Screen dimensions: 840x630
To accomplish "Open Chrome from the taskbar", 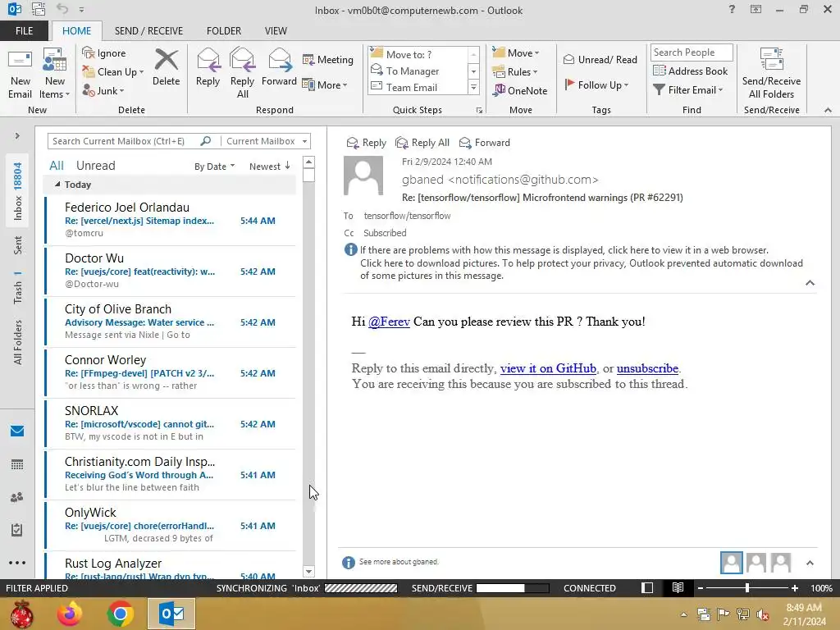I will [x=120, y=614].
